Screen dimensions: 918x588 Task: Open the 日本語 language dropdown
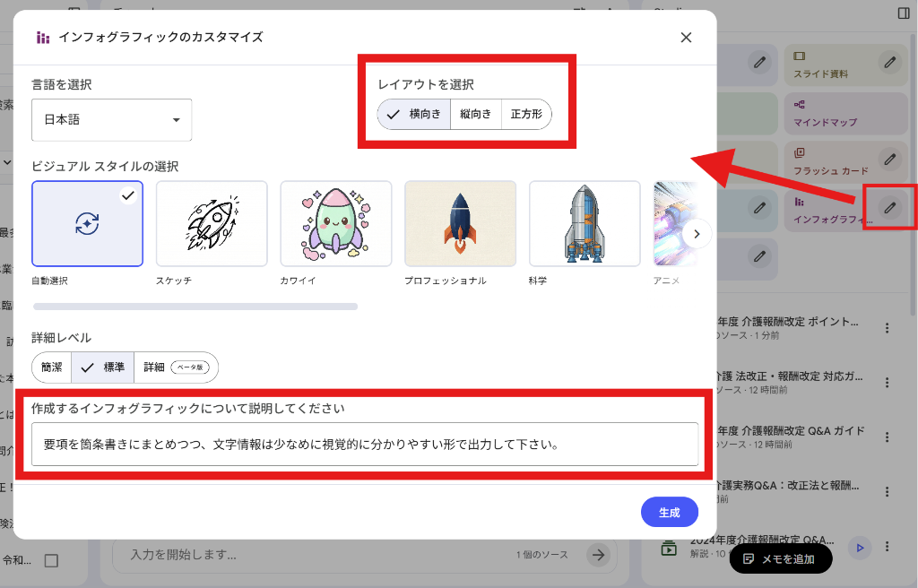pos(111,120)
